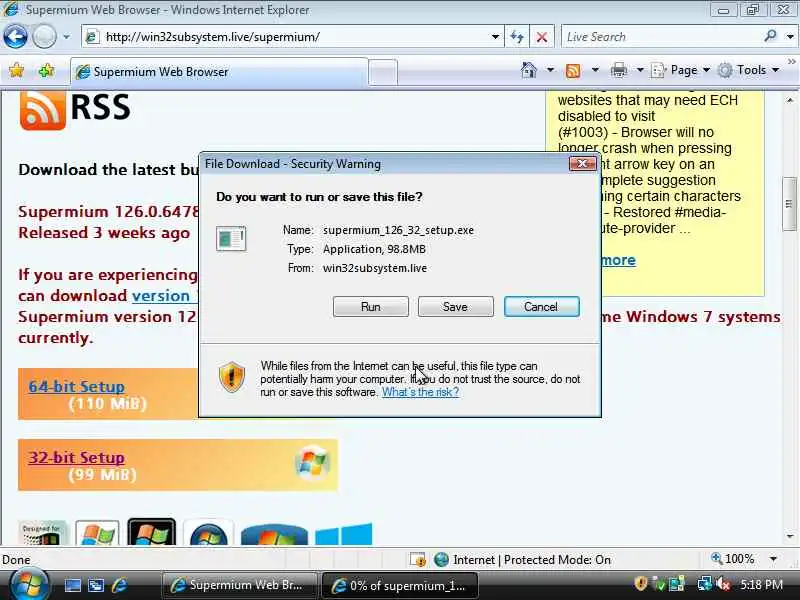The width and height of the screenshot is (800, 600).
Task: Click the black-framed Windows logo badge
Action: (x=152, y=532)
